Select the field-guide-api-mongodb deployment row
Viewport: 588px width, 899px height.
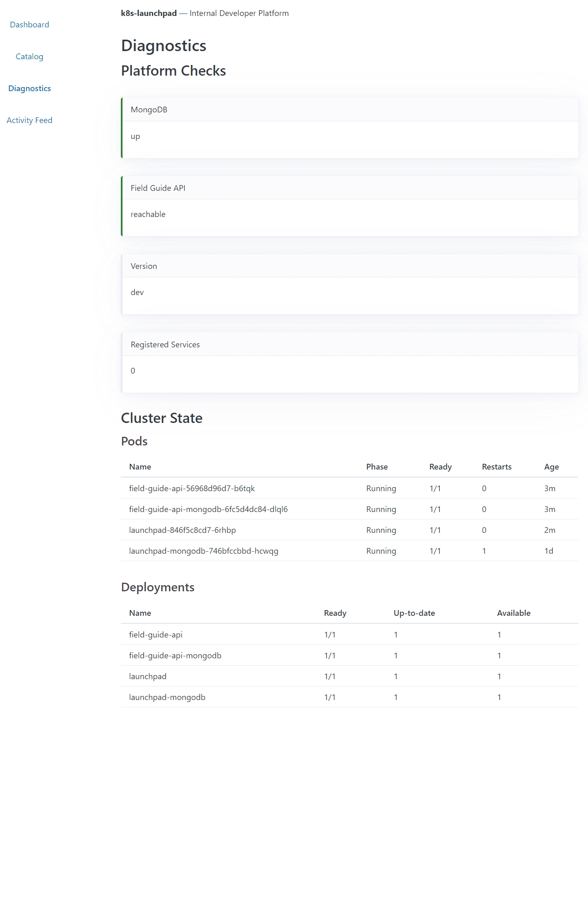pyautogui.click(x=350, y=655)
